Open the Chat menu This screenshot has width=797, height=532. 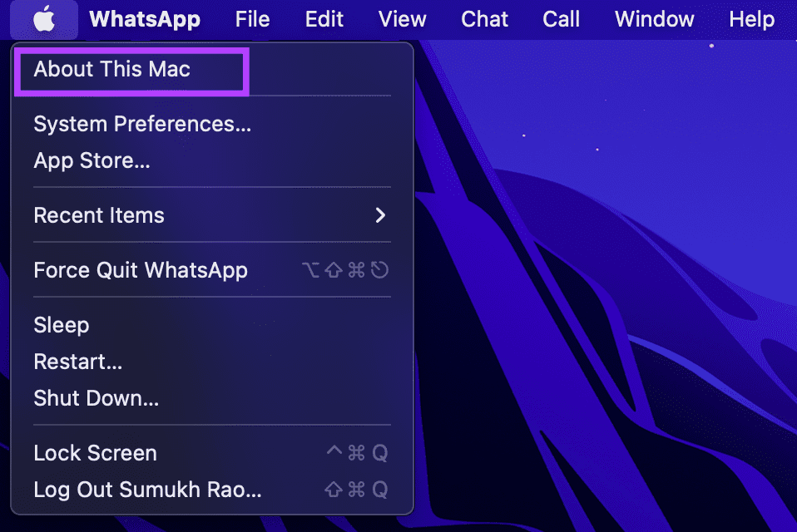coord(484,19)
